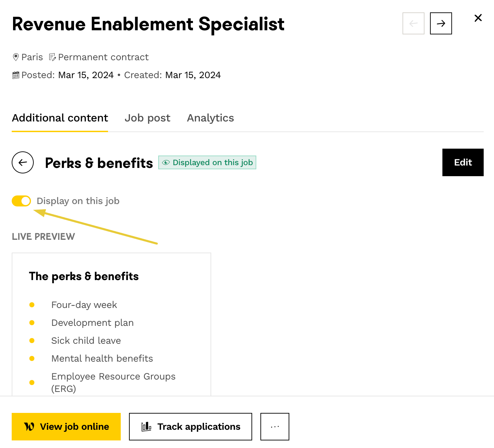Open Track applications
Screen dimensions: 494x448
[x=190, y=427]
